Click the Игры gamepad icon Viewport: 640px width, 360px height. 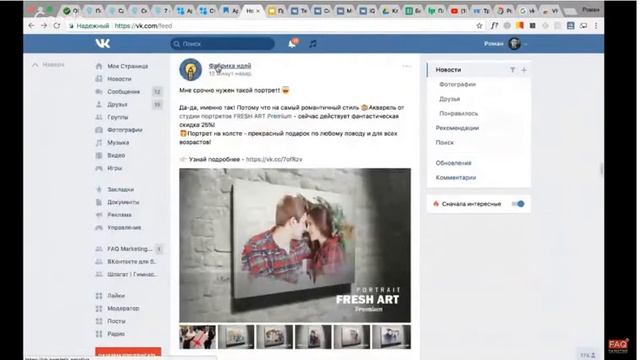click(99, 168)
